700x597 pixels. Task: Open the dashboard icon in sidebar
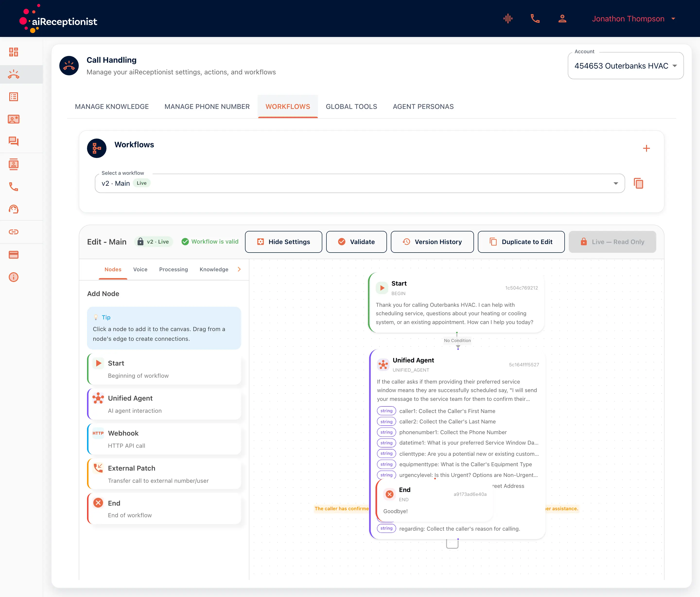pyautogui.click(x=14, y=52)
